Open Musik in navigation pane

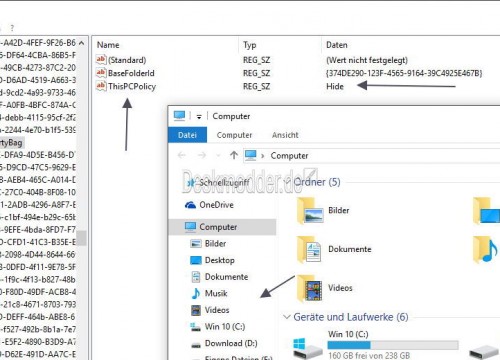tap(216, 293)
